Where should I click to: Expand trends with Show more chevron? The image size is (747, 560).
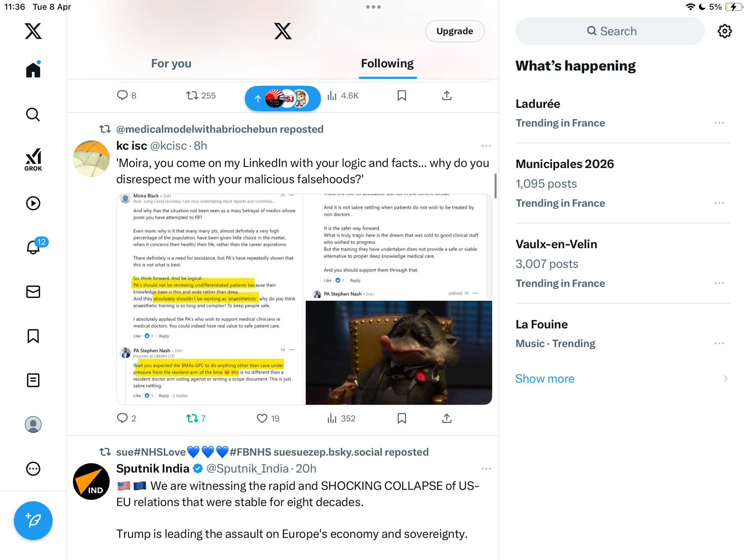click(x=726, y=379)
